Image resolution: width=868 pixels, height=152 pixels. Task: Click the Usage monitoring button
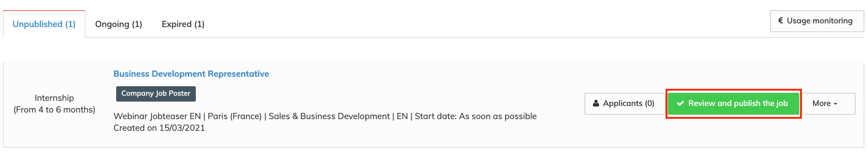[x=816, y=21]
